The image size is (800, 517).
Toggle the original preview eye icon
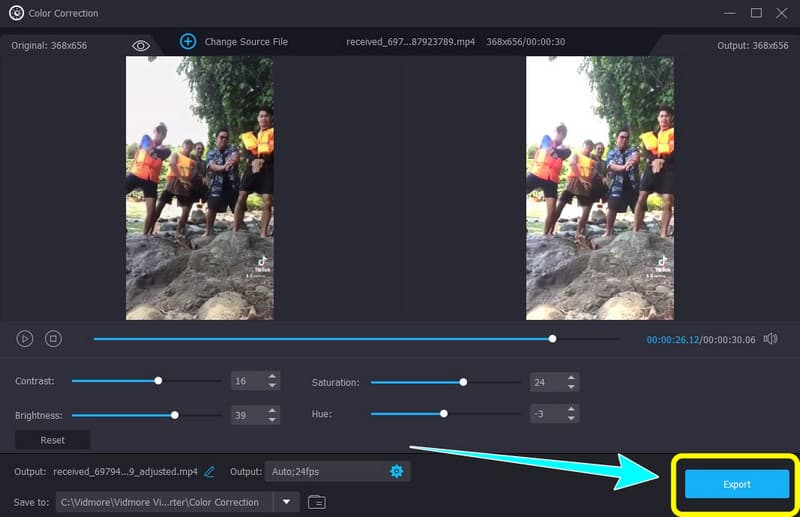pos(140,45)
